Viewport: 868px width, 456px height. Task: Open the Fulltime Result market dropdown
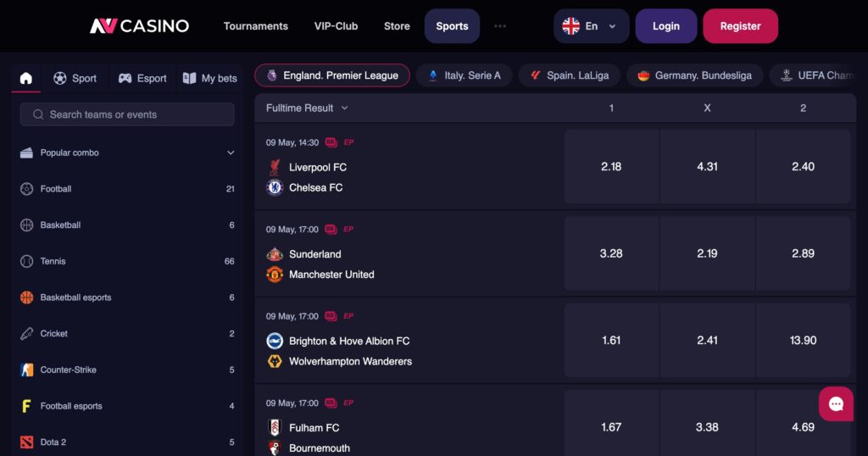click(307, 108)
